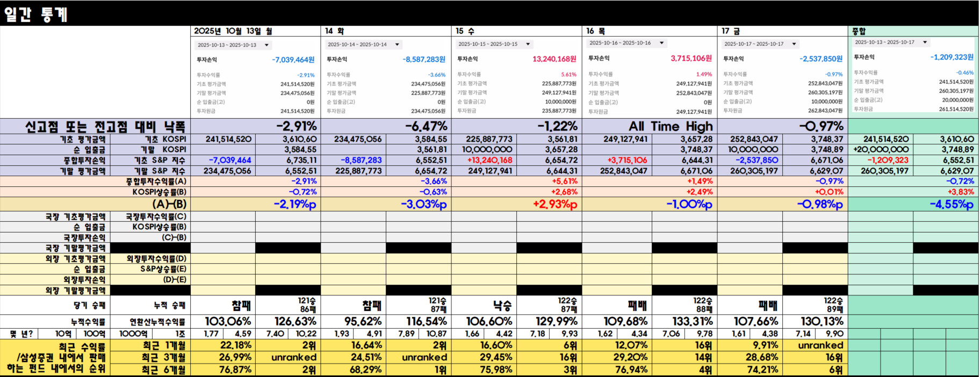
Task: Select the '일간 통계' title cell
Action: click(x=35, y=13)
